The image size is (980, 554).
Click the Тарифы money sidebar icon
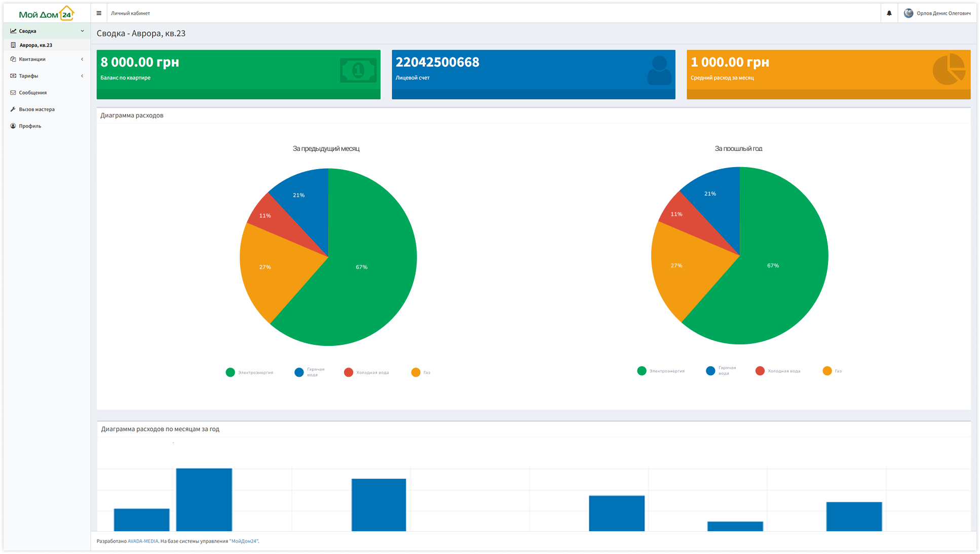coord(13,76)
